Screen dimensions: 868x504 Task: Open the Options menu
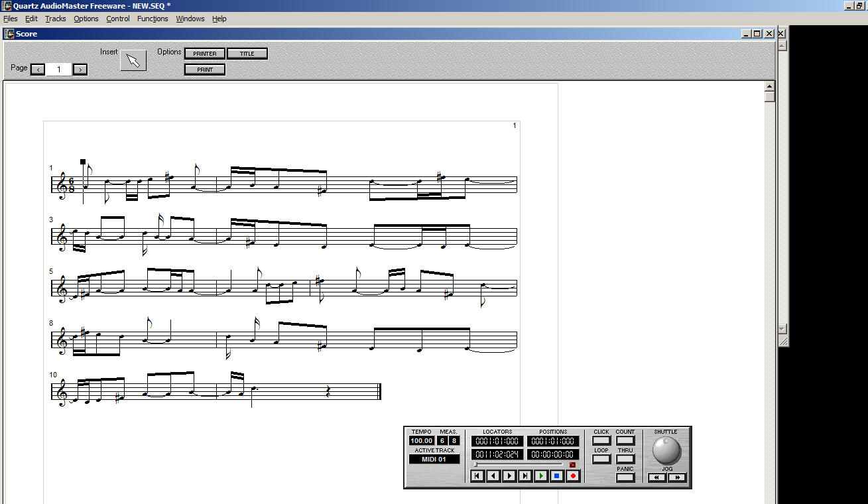tap(86, 19)
